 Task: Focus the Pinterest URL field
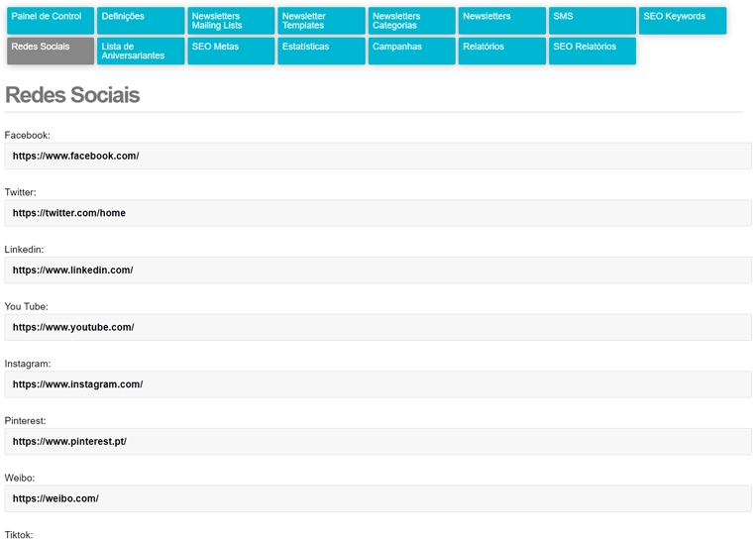coord(378,442)
